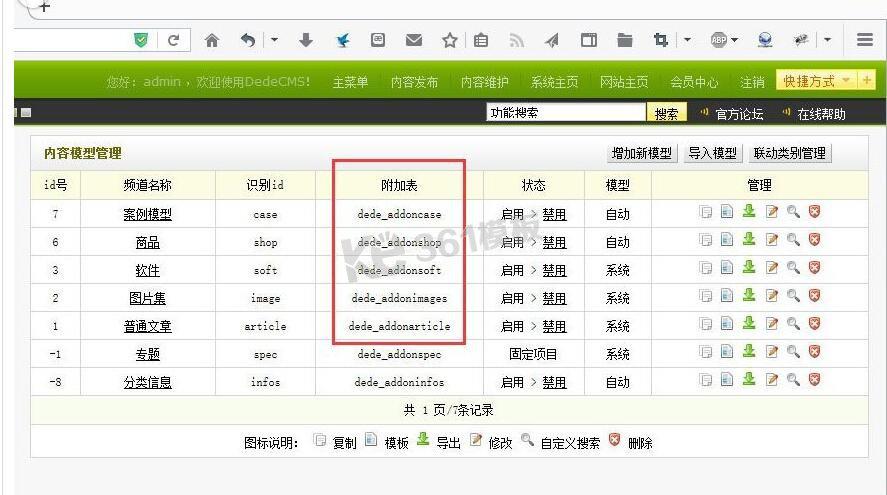Open the 图片集 channel link
887x495 pixels.
coord(148,298)
